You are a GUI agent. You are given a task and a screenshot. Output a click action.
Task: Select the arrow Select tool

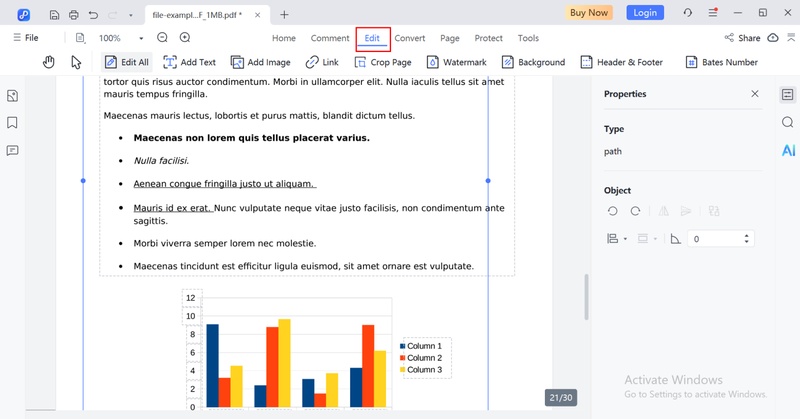[76, 62]
